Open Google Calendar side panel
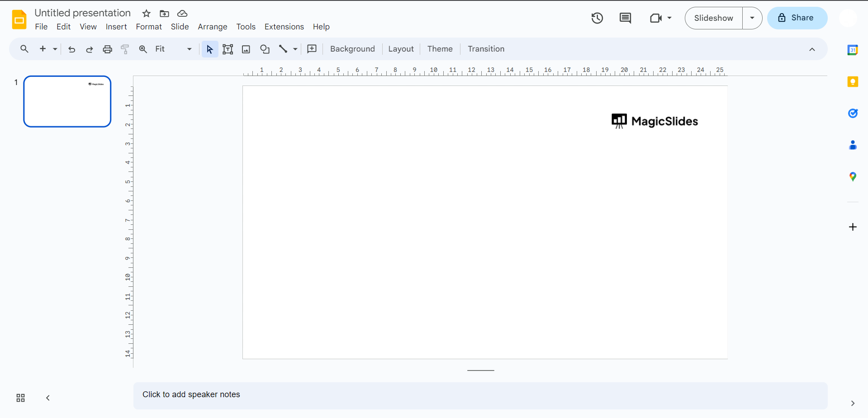 click(x=853, y=50)
